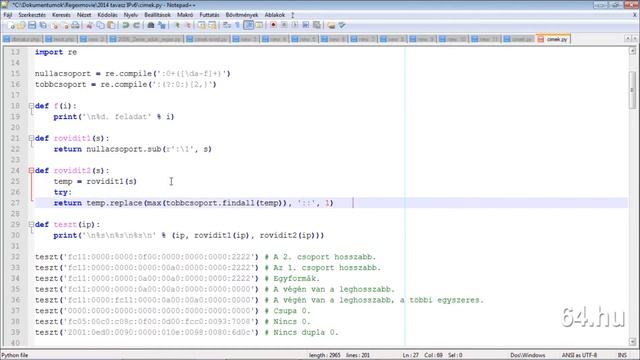This screenshot has width=640, height=360.
Task: Save the file with the Save icon
Action: click(32, 25)
